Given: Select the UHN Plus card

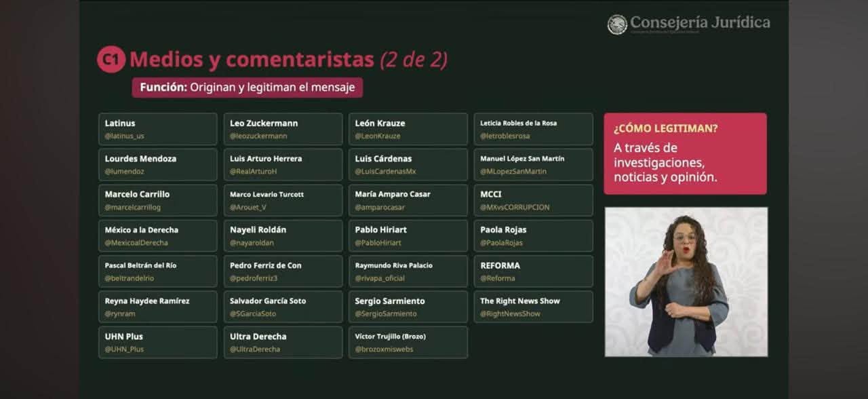Looking at the screenshot, I should pyautogui.click(x=158, y=342).
